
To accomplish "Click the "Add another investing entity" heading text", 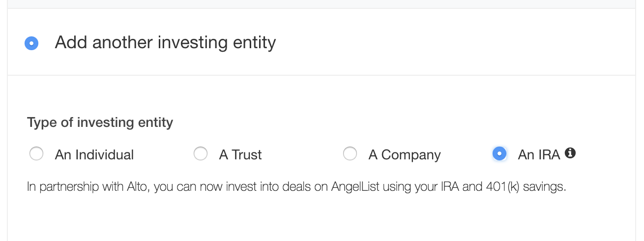I will pyautogui.click(x=165, y=43).
